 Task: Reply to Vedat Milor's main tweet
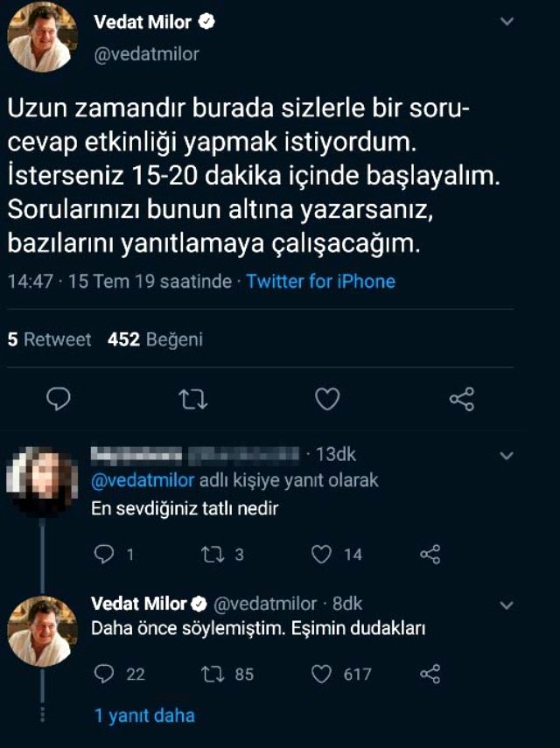click(x=58, y=400)
